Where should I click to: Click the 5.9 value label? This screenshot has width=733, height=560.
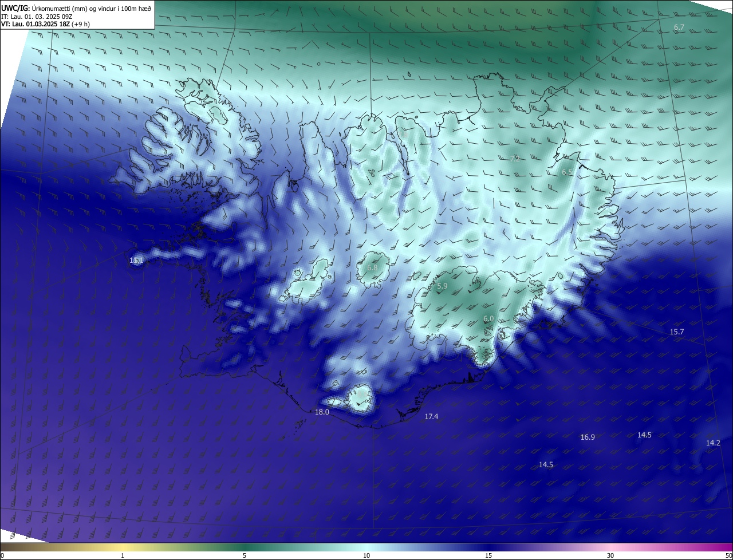pyautogui.click(x=442, y=286)
